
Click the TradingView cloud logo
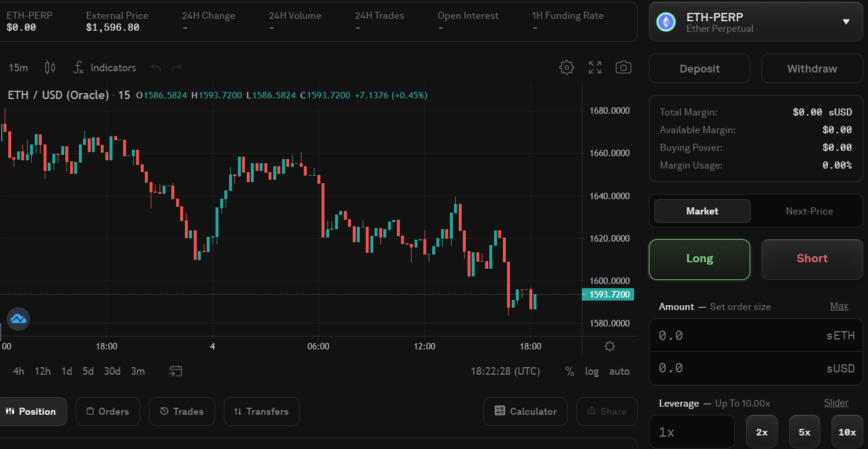(18, 319)
